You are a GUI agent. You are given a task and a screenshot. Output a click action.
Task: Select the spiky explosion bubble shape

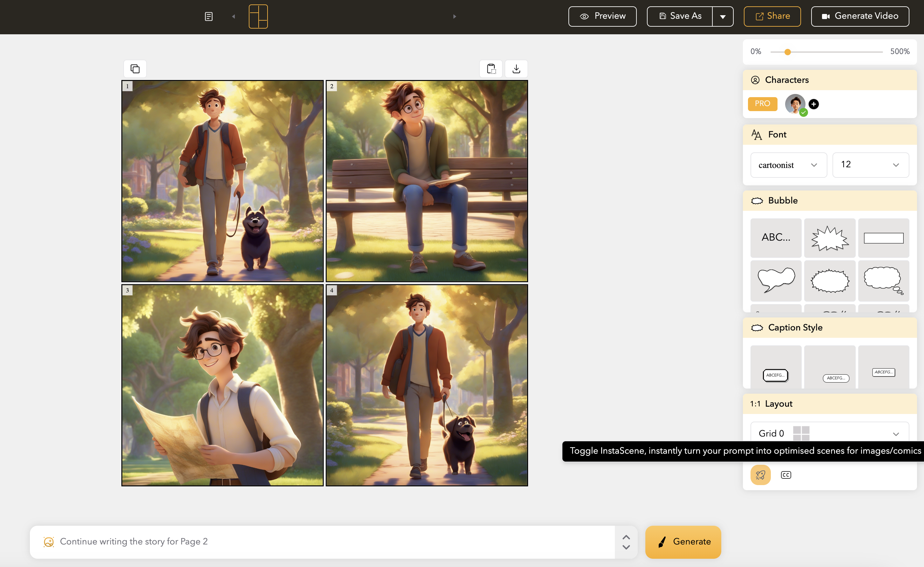point(829,238)
